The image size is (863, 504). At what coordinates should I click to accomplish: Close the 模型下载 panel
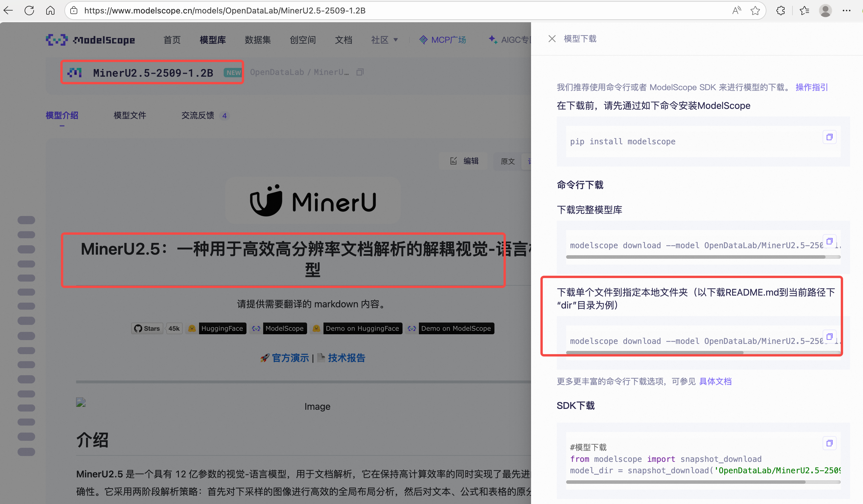pos(552,38)
